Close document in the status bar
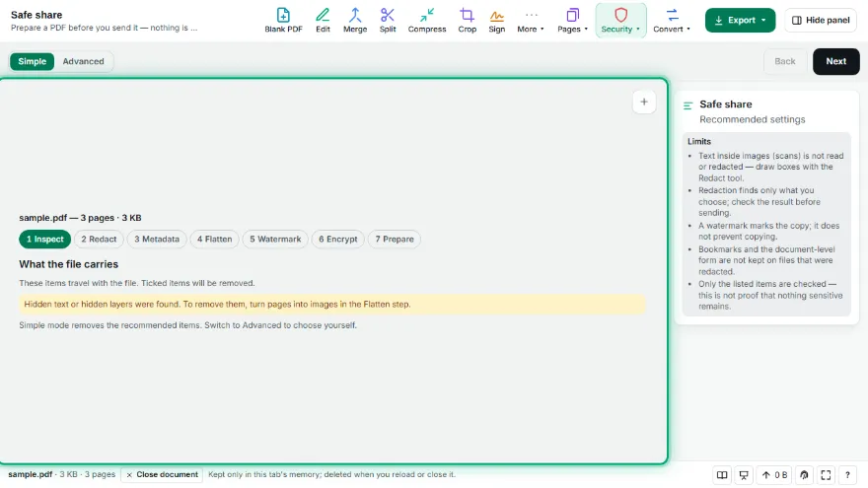Image resolution: width=868 pixels, height=488 pixels. [161, 475]
